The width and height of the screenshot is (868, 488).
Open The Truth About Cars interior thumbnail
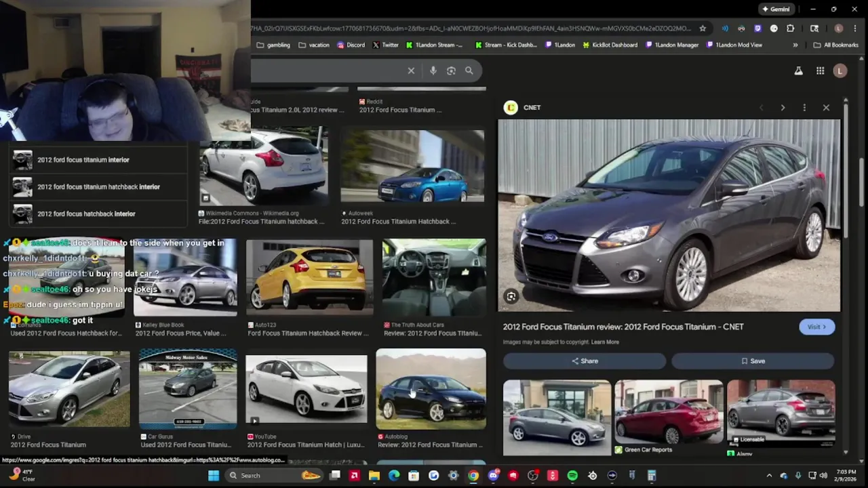coord(434,277)
